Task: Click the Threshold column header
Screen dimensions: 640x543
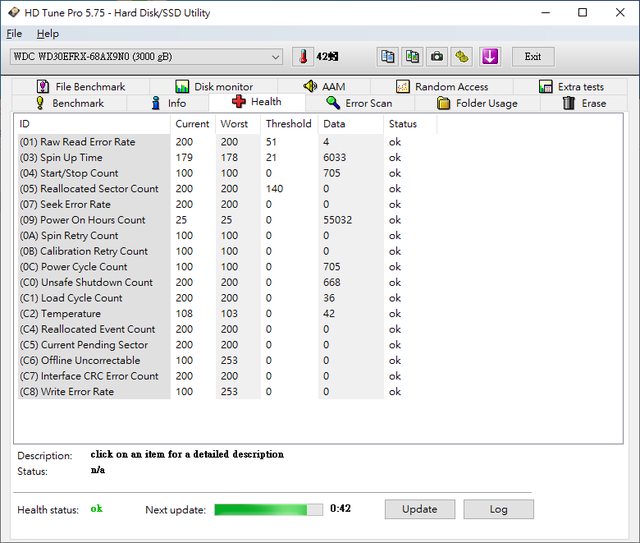Action: (288, 124)
